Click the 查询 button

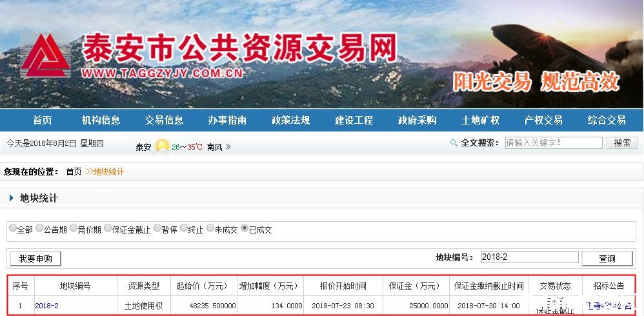click(607, 259)
